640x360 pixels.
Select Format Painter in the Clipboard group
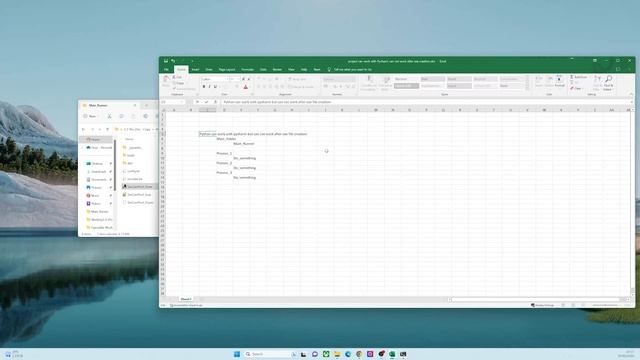[x=184, y=89]
